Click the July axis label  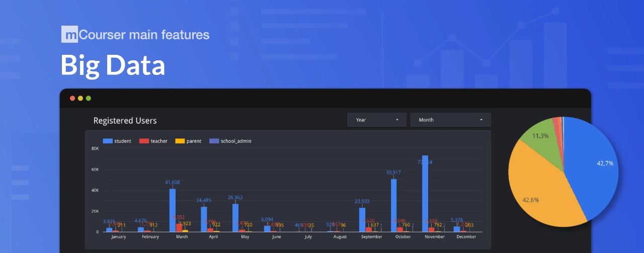click(308, 237)
